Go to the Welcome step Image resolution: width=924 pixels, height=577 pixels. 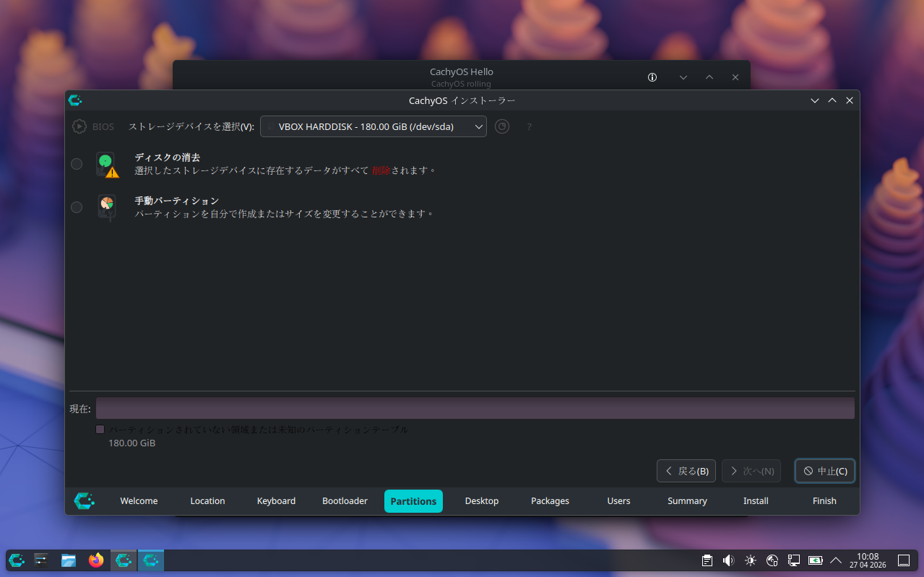tap(139, 501)
